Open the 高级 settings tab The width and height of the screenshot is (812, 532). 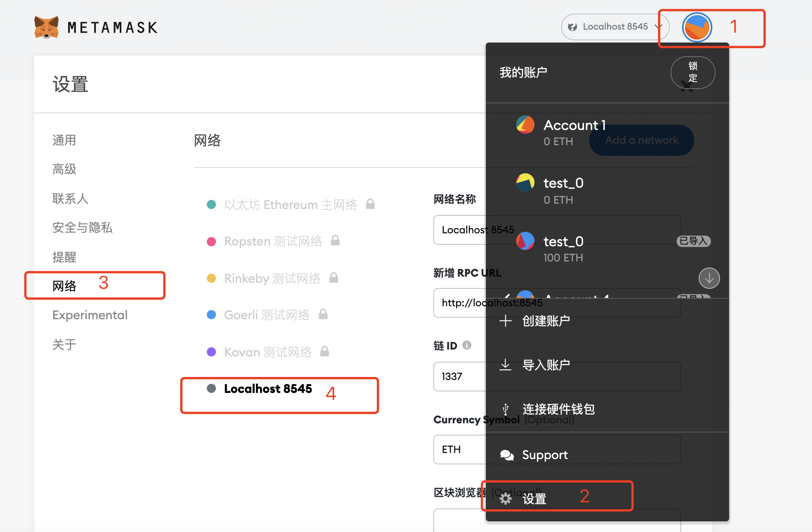point(64,169)
